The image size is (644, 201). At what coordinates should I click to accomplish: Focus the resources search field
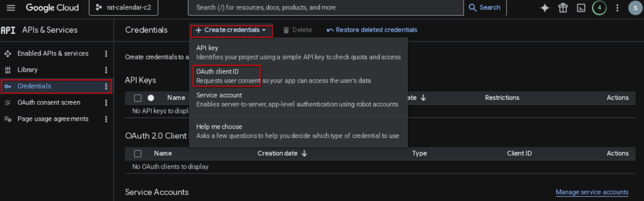click(x=325, y=8)
